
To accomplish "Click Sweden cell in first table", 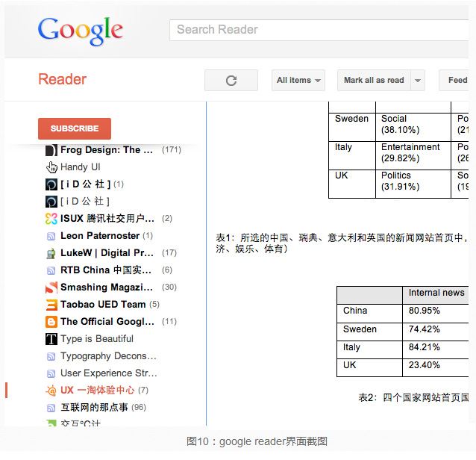I will 352,127.
